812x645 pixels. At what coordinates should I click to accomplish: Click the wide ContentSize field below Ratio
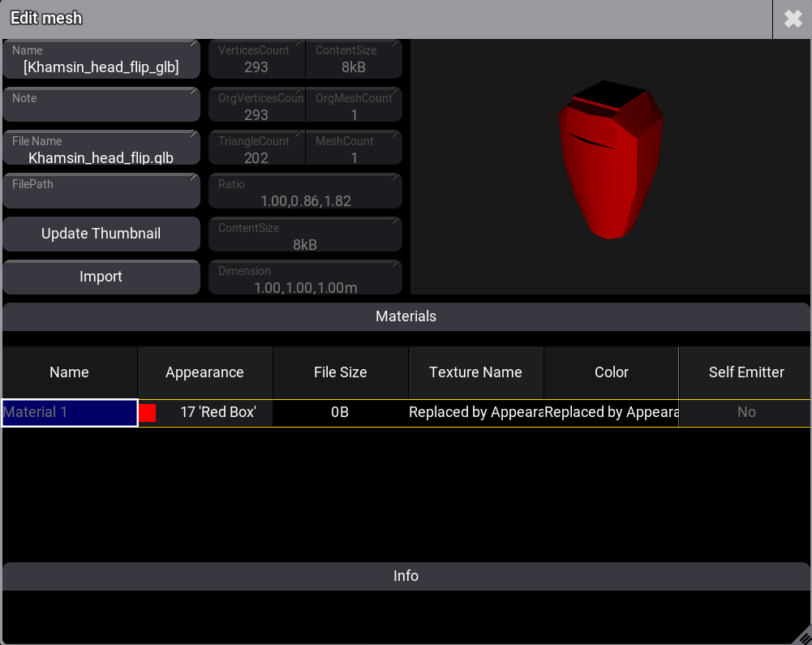pyautogui.click(x=306, y=234)
